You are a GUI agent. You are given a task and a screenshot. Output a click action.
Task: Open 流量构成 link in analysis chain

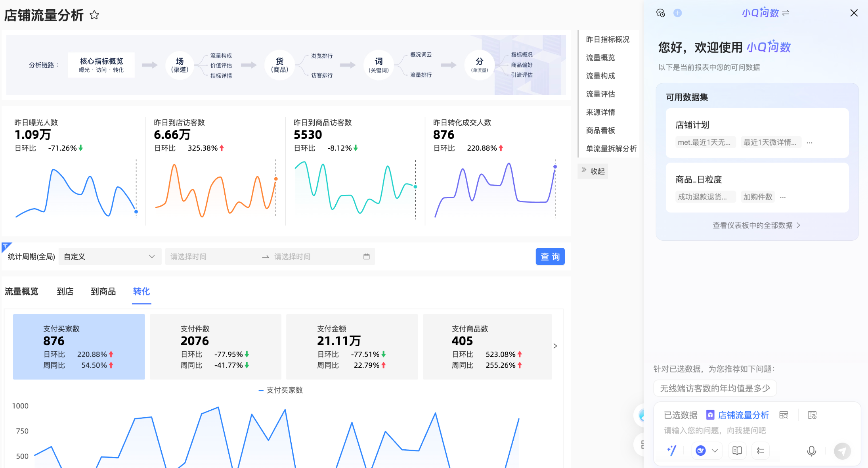pyautogui.click(x=221, y=56)
